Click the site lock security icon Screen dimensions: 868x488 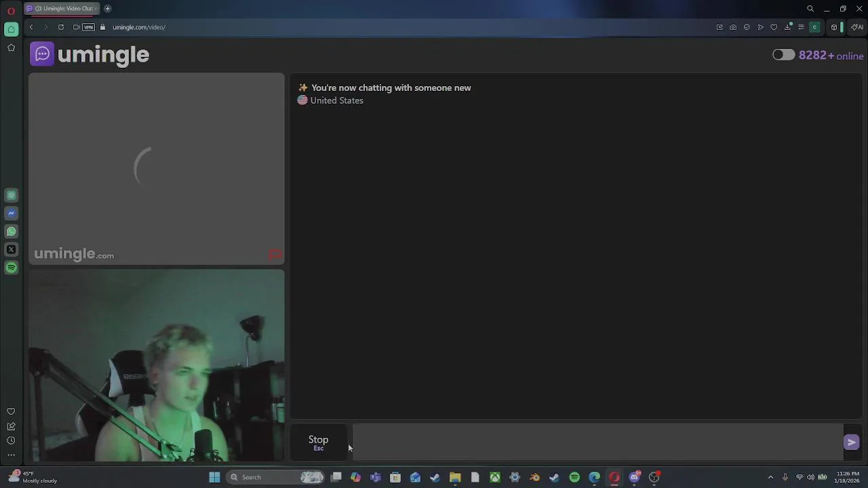pyautogui.click(x=103, y=27)
